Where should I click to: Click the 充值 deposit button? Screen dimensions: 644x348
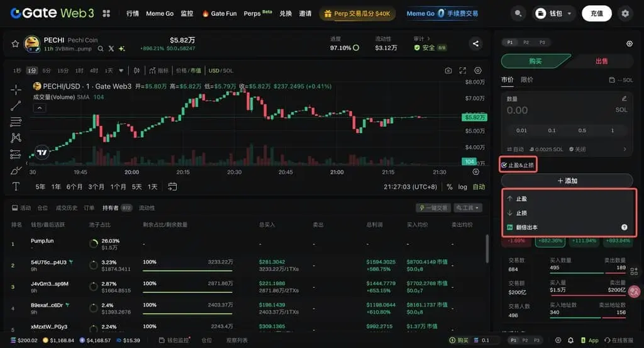pyautogui.click(x=597, y=14)
